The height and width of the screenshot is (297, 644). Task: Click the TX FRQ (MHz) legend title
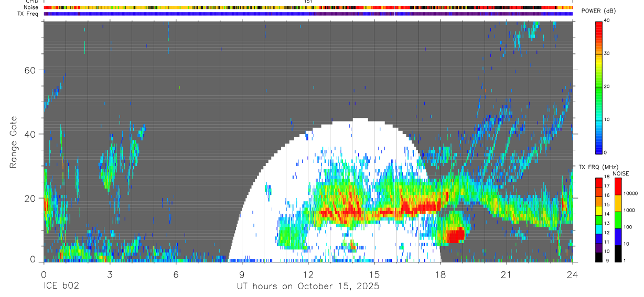point(599,167)
